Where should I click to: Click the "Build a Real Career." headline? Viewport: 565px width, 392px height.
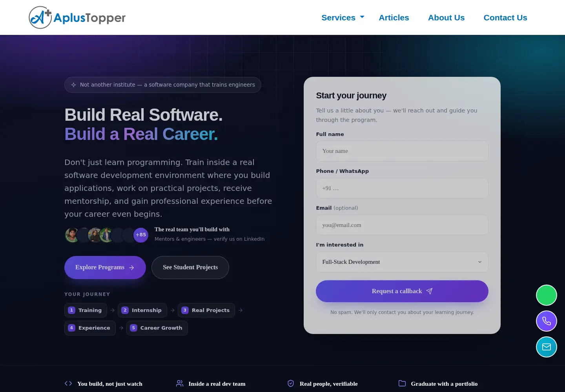click(x=141, y=134)
